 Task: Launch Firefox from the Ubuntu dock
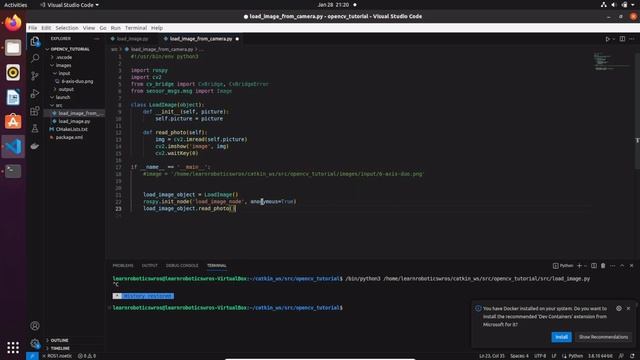[x=13, y=23]
